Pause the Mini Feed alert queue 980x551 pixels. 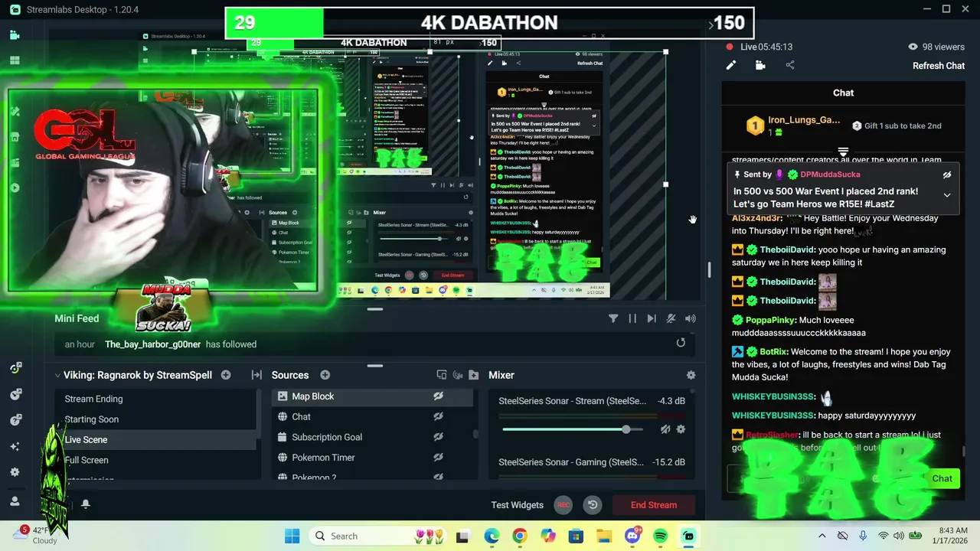632,318
